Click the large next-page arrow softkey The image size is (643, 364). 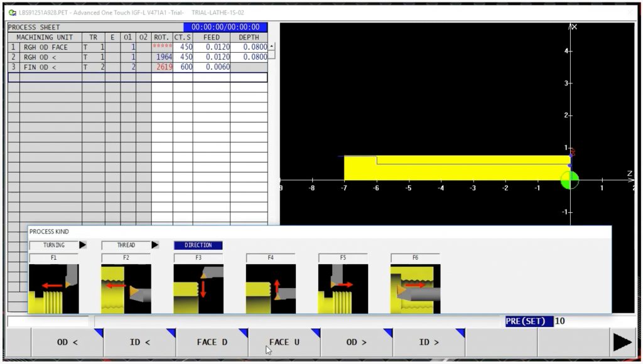point(622,343)
